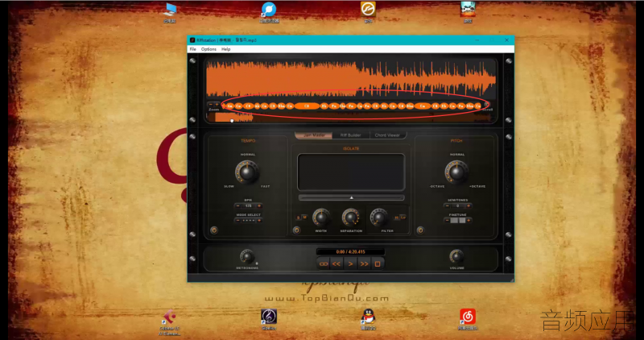Viewport: 644px width, 340px height.
Task: Open the Cubase desktop shortcut
Action: (x=170, y=323)
